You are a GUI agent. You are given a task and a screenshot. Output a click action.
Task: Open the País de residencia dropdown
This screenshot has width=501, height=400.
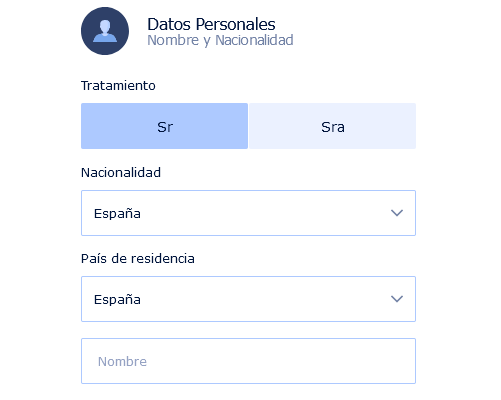(x=248, y=299)
